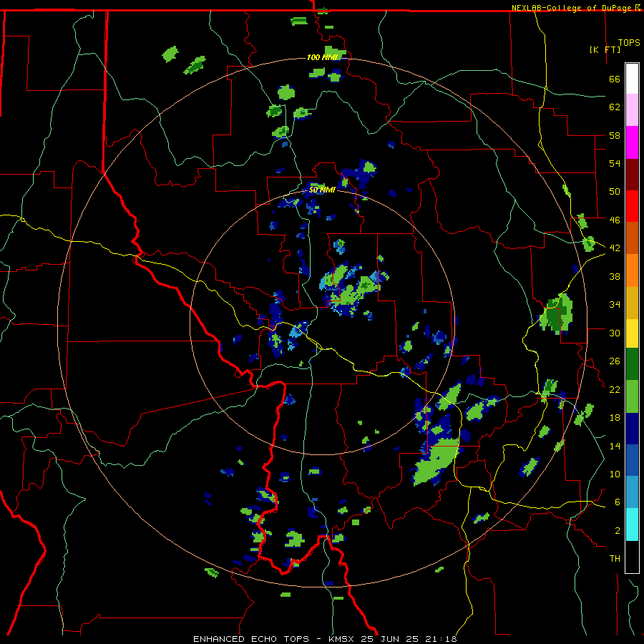Click the '18' scale value
This screenshot has width=644, height=644.
(615, 418)
